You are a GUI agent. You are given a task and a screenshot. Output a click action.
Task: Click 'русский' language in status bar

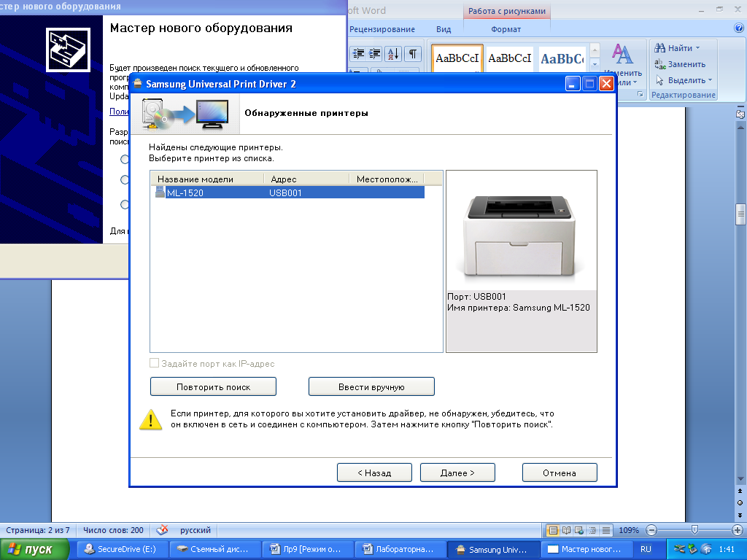click(196, 530)
